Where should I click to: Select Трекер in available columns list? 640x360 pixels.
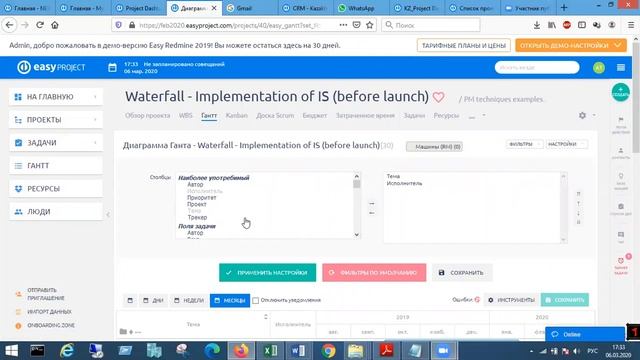pos(197,217)
